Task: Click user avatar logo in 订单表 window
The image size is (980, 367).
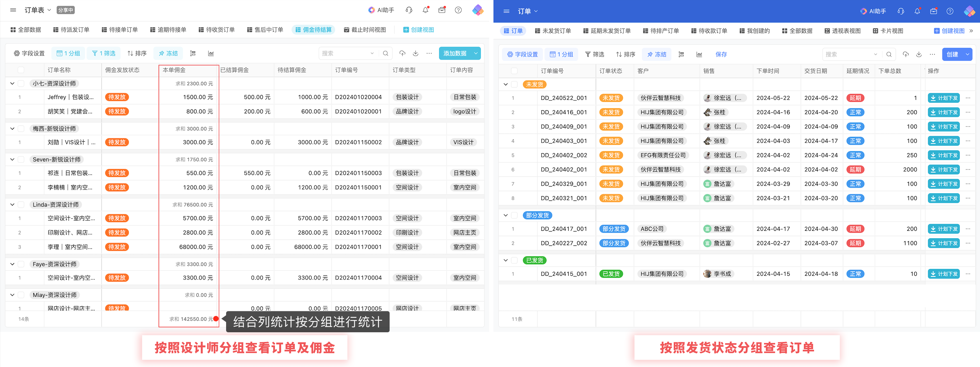Action: pos(477,10)
